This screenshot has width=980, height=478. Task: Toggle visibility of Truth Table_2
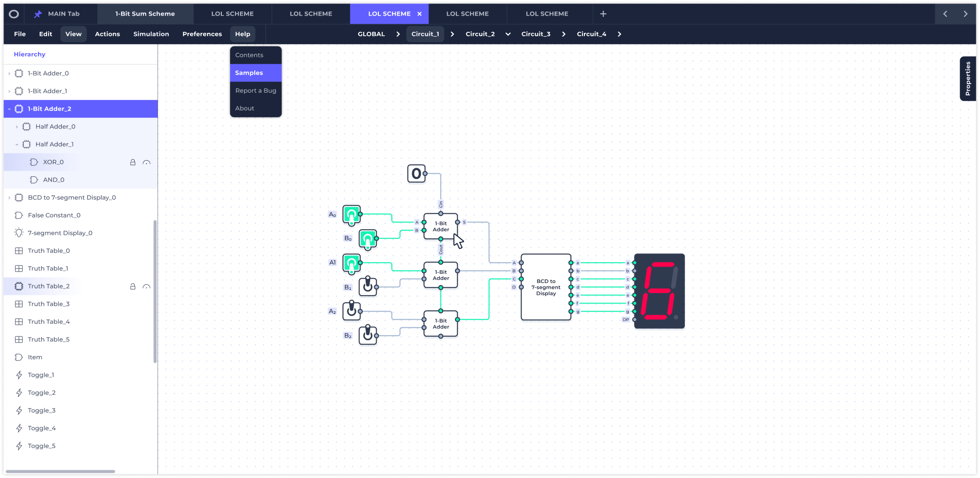coord(146,286)
